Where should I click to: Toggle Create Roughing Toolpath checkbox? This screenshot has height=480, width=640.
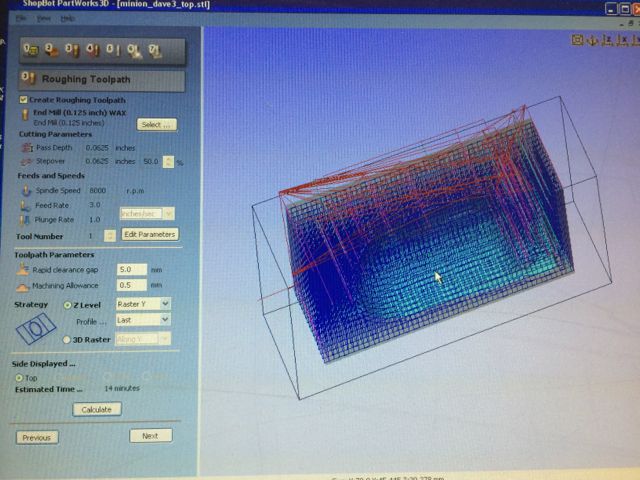click(23, 100)
